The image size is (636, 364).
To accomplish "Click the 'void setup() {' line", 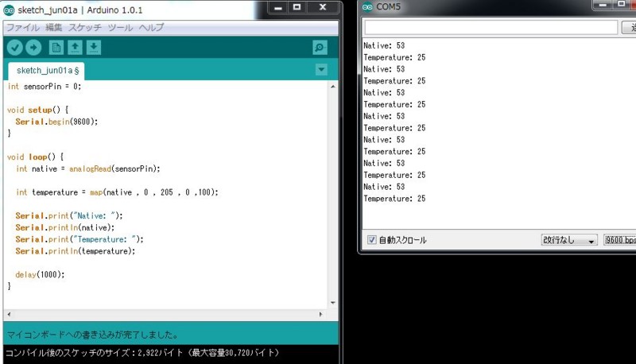I will tap(37, 110).
